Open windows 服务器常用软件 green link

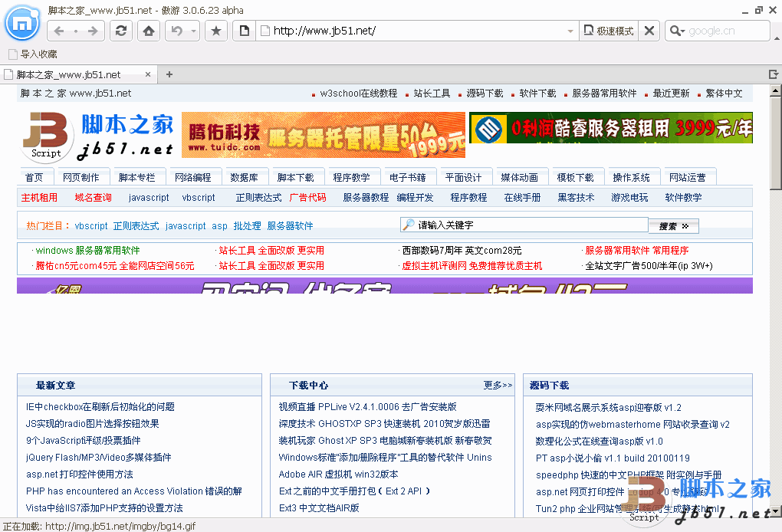pos(87,251)
